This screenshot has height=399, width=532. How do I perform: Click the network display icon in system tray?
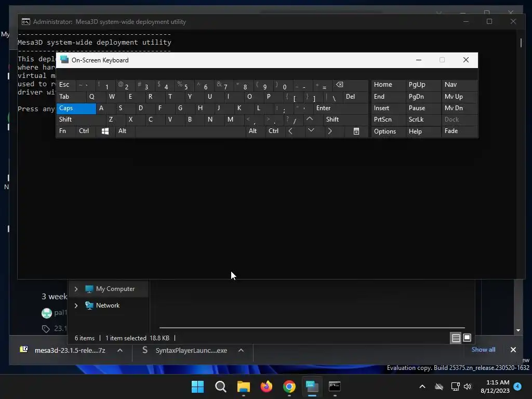click(x=455, y=387)
